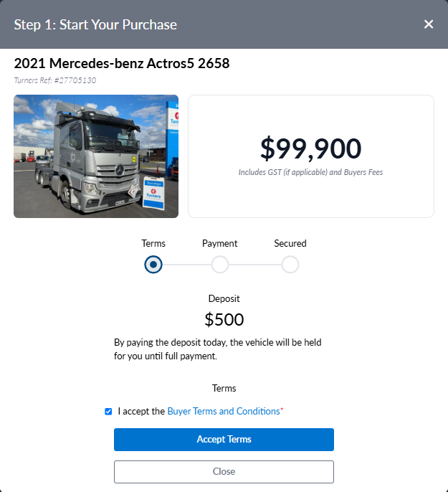Click the $500 deposit amount
This screenshot has height=492, width=448.
click(224, 319)
